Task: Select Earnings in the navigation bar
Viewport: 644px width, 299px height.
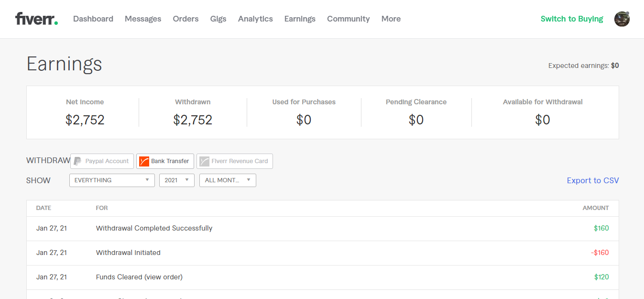Action: (300, 19)
